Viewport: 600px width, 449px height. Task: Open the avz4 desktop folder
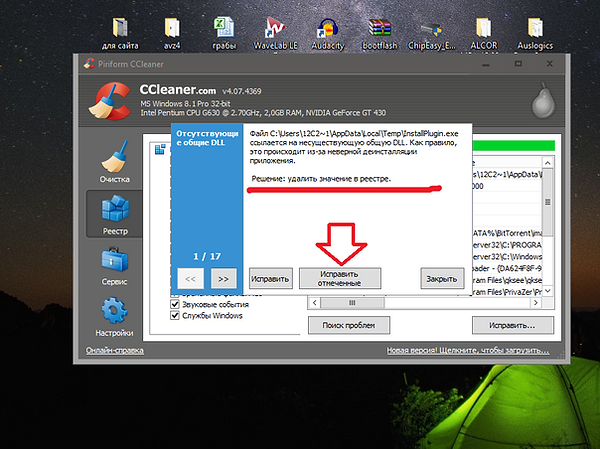coord(172,34)
